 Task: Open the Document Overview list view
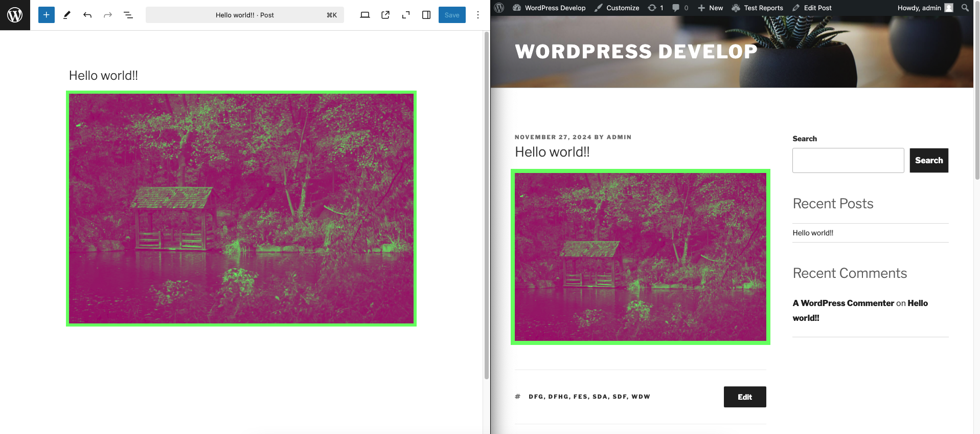(128, 15)
